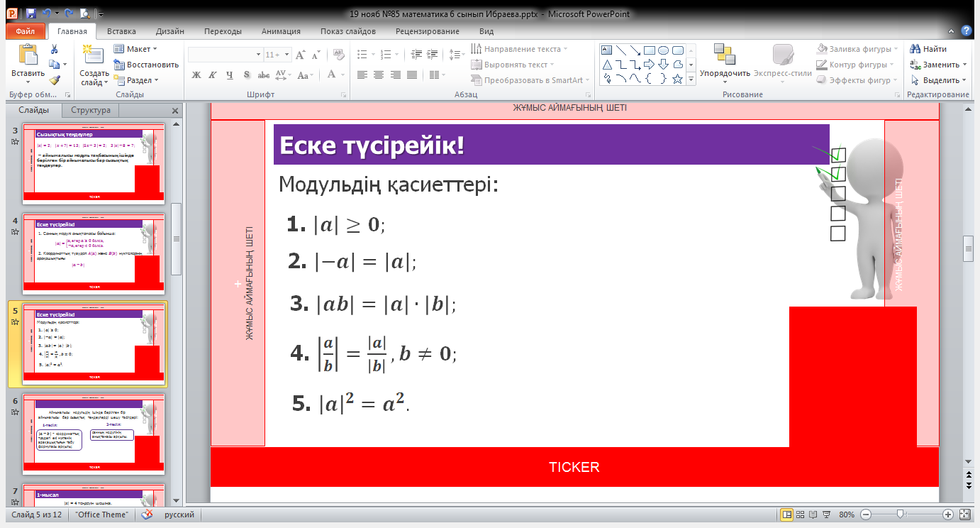Increase font size with the large A icon

[x=300, y=55]
